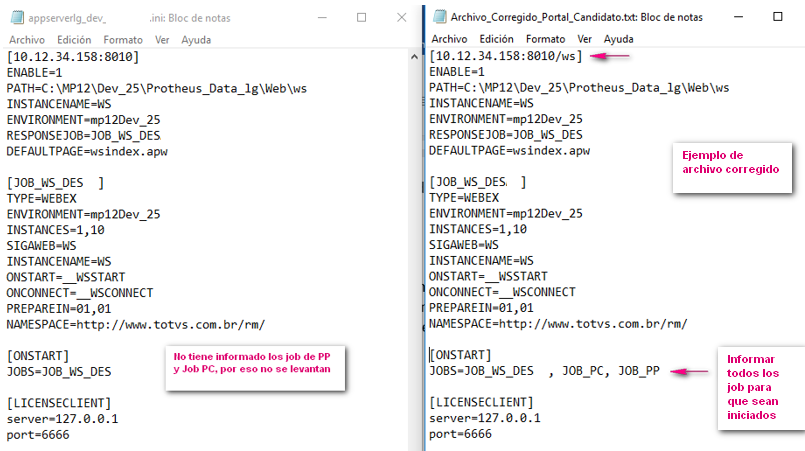Click '[JOB_WS_DES ]' section header in left window
This screenshot has width=805, height=451.
(55, 183)
